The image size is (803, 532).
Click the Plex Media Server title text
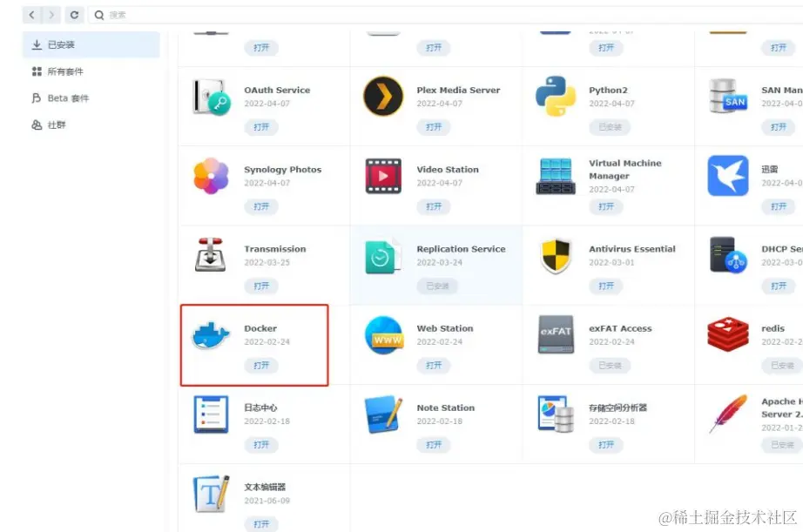(458, 90)
